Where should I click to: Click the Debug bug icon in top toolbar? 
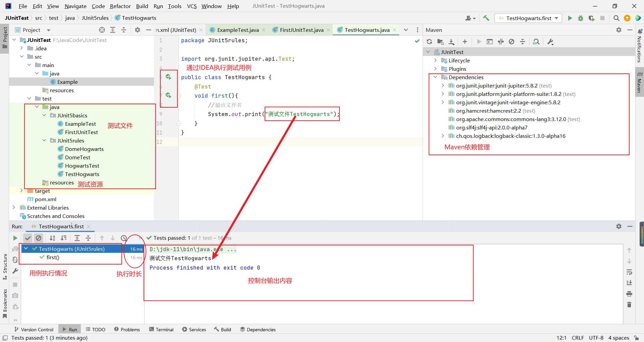[x=580, y=18]
